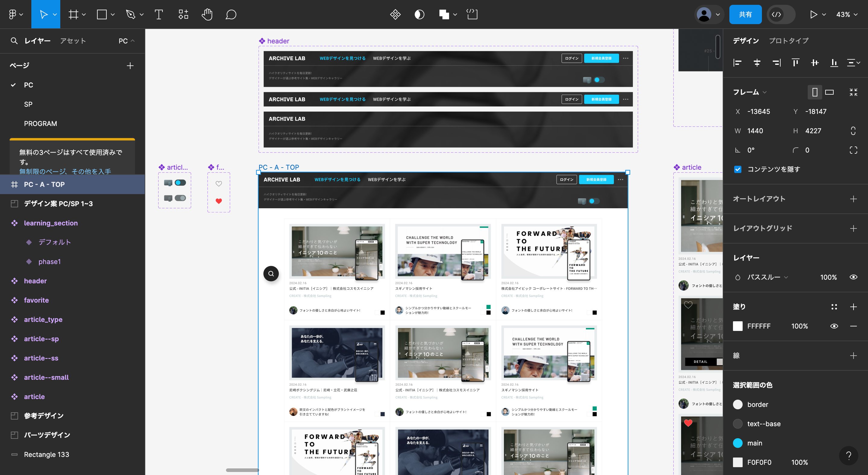Viewport: 868px width, 475px height.
Task: Select the Text tool
Action: (x=158, y=14)
